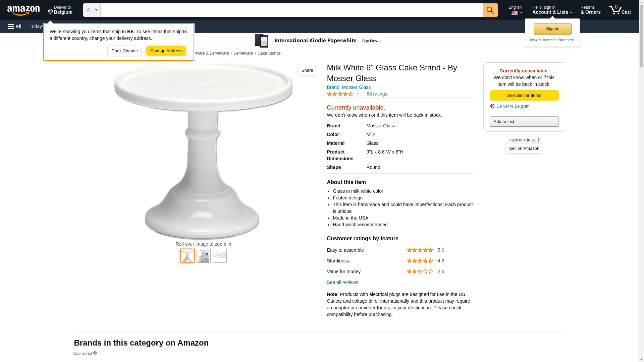This screenshot has width=644, height=362.
Task: Open the Serveware breadcrumb category
Action: 243,53
